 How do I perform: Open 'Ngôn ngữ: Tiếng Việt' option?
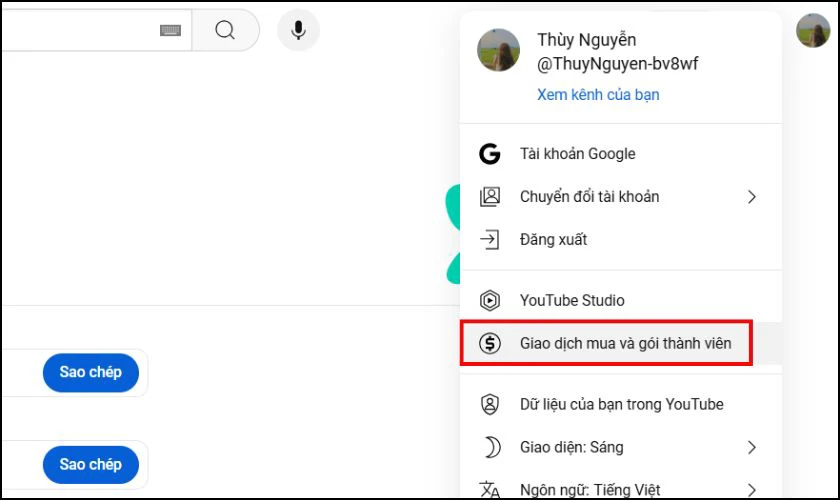pos(620,484)
